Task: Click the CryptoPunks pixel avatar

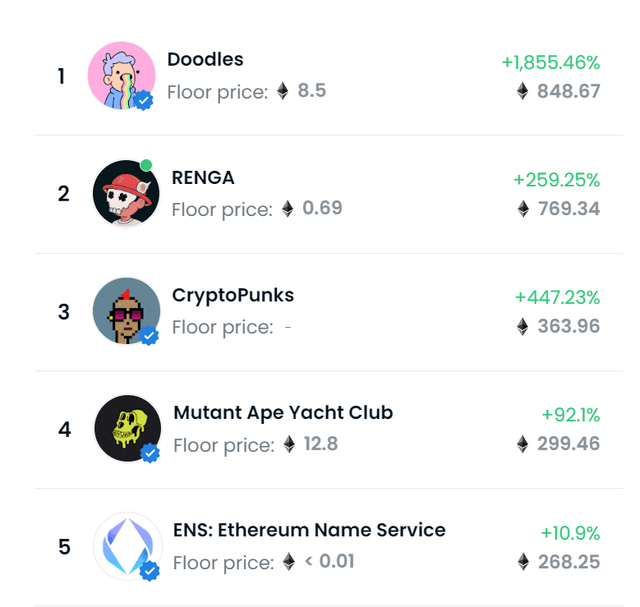Action: pyautogui.click(x=125, y=310)
